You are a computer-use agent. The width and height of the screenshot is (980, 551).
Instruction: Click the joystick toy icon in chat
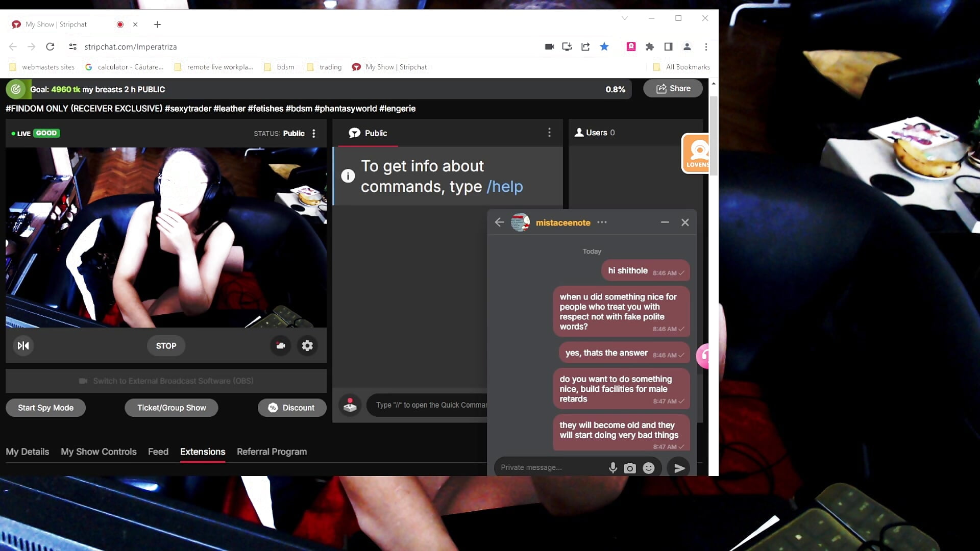(350, 405)
